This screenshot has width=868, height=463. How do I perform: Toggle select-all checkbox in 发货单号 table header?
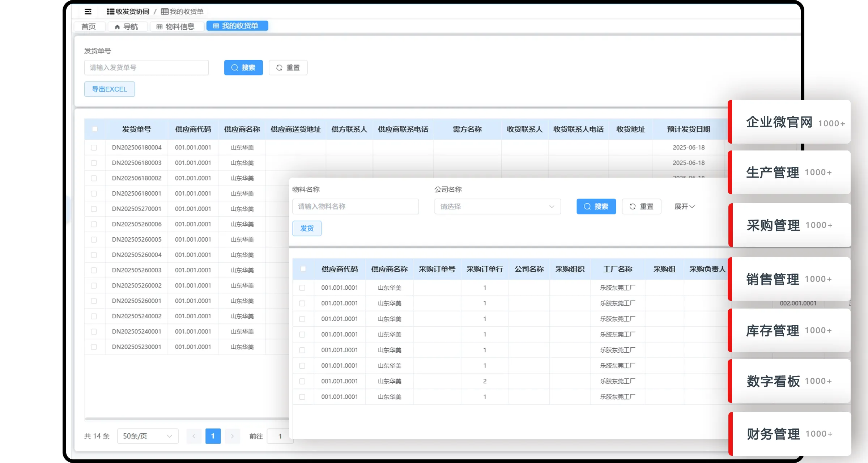(95, 129)
